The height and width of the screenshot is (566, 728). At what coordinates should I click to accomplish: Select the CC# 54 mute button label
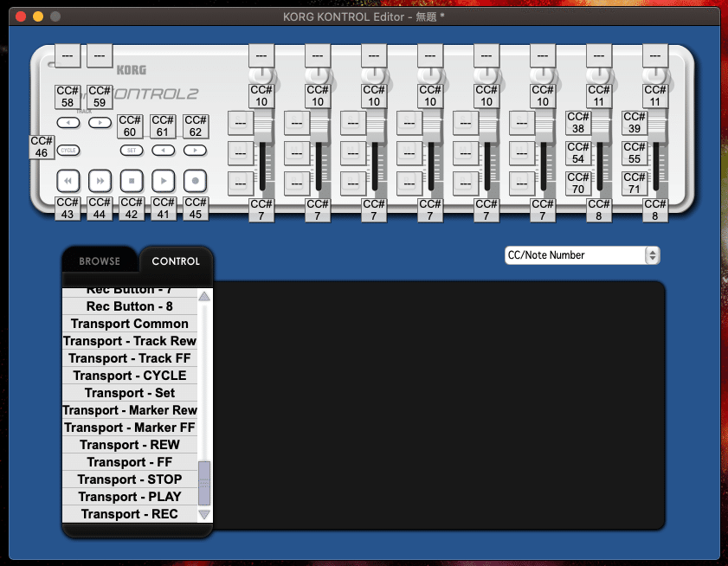point(578,153)
